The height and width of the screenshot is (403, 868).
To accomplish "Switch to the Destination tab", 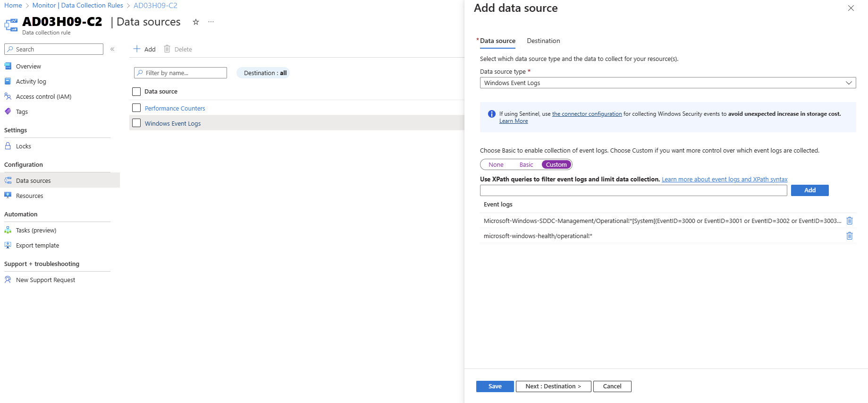I will pos(543,41).
